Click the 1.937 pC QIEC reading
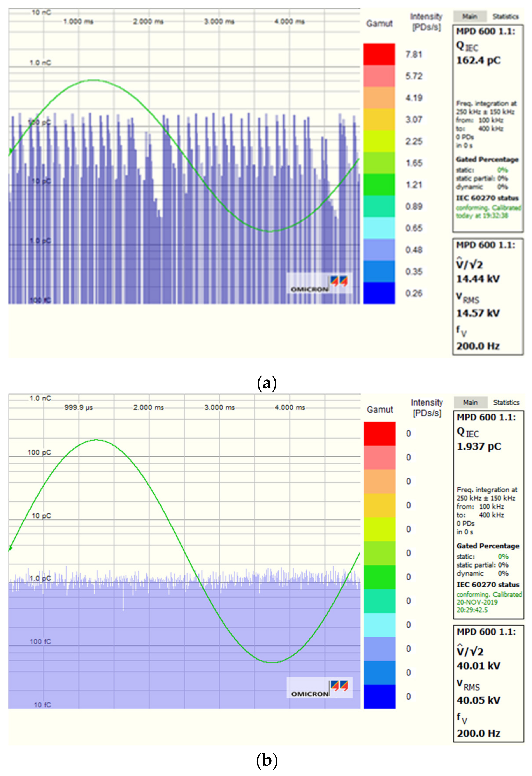The image size is (532, 776). 479,446
